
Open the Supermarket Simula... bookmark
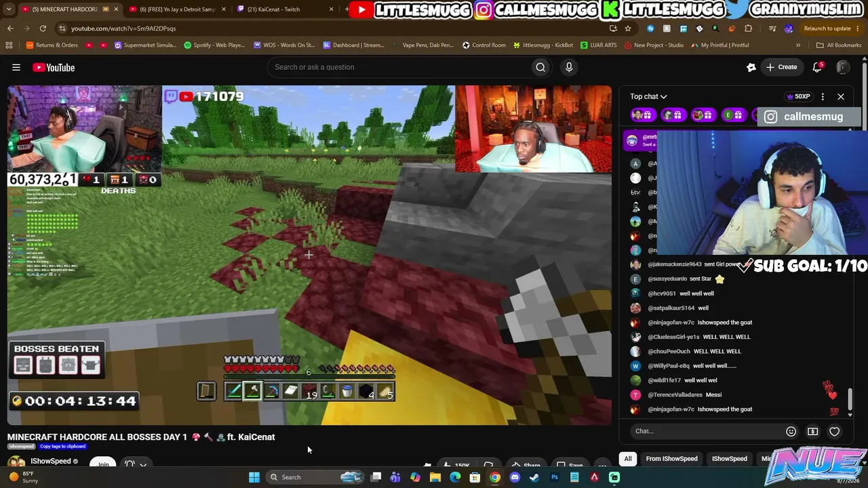coord(145,45)
